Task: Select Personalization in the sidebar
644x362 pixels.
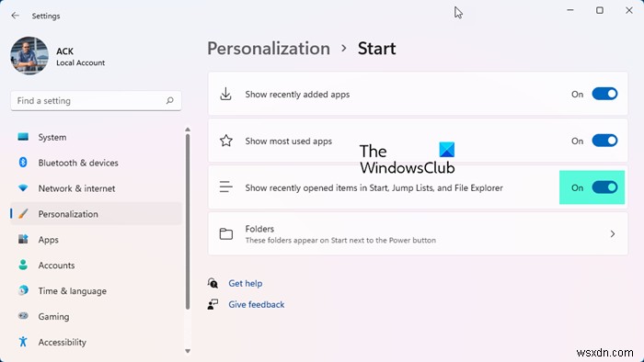Action: (x=96, y=214)
